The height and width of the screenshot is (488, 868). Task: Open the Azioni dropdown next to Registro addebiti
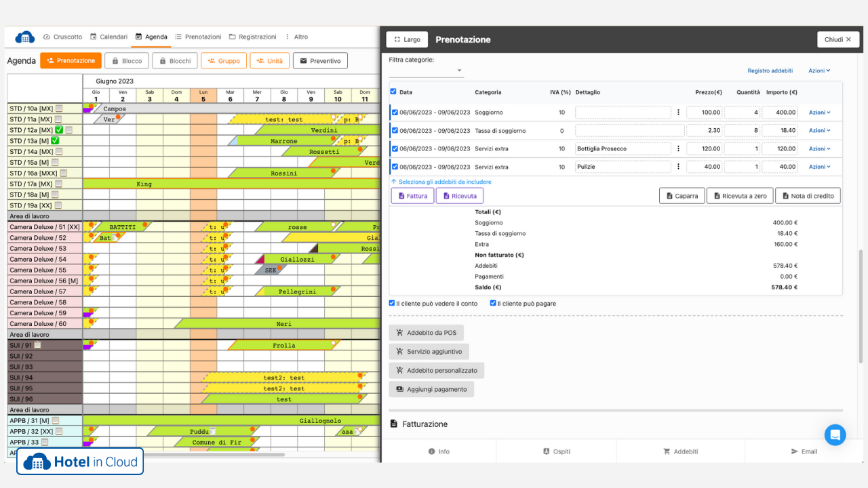tap(819, 70)
